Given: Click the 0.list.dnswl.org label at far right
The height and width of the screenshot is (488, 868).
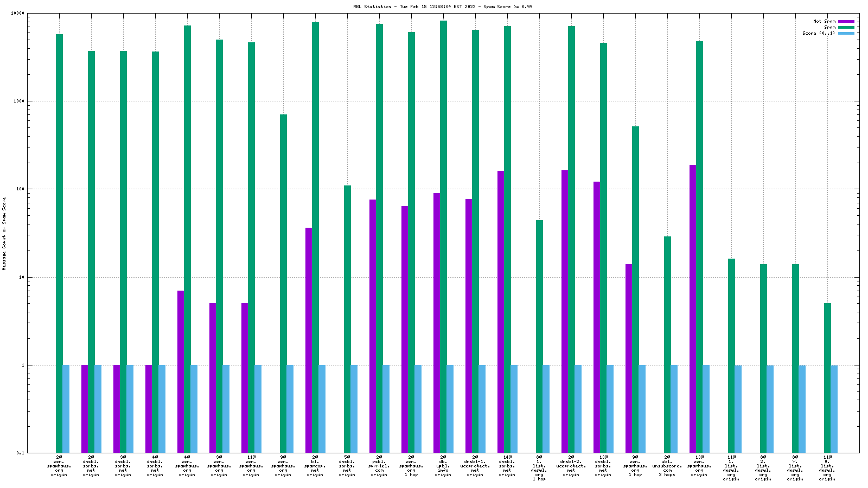Looking at the screenshot, I should coord(827,468).
